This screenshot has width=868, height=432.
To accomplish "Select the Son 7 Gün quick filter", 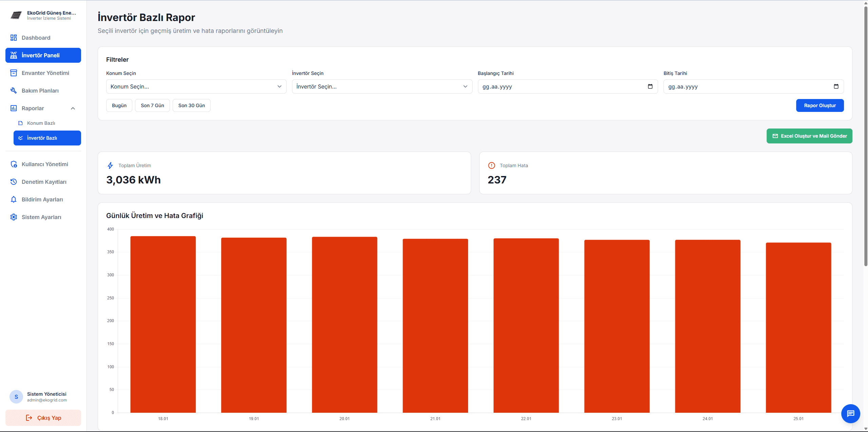I will click(x=152, y=105).
